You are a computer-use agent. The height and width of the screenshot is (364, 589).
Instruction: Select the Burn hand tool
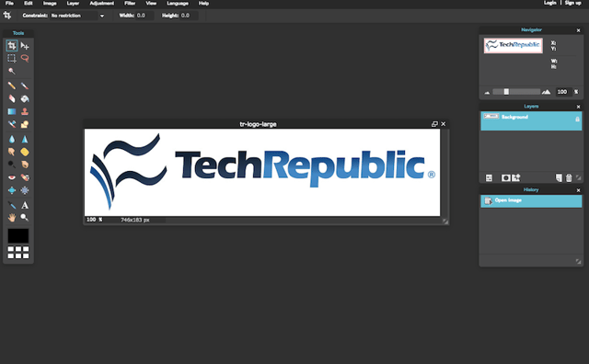(x=25, y=165)
